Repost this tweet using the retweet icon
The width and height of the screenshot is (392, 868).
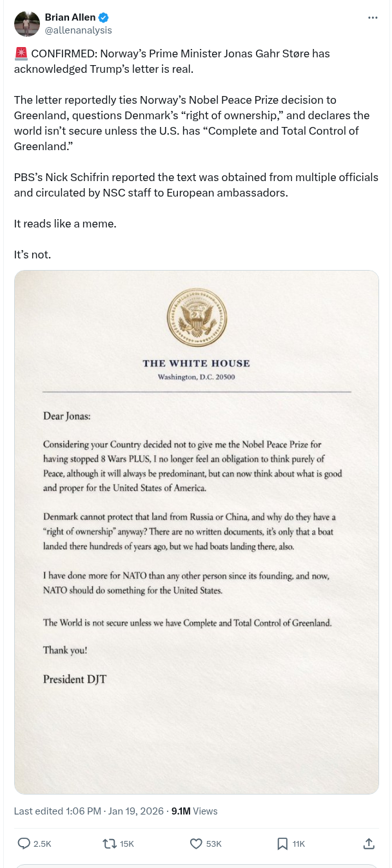click(110, 843)
